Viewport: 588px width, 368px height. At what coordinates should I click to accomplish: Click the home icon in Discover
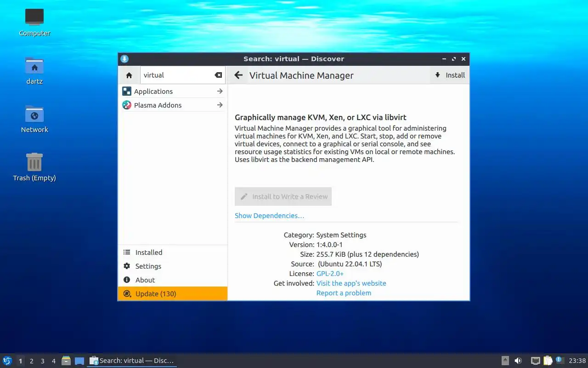[129, 75]
